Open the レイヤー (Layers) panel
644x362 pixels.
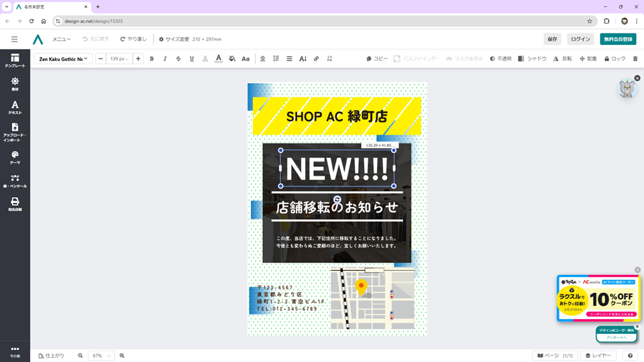(599, 355)
